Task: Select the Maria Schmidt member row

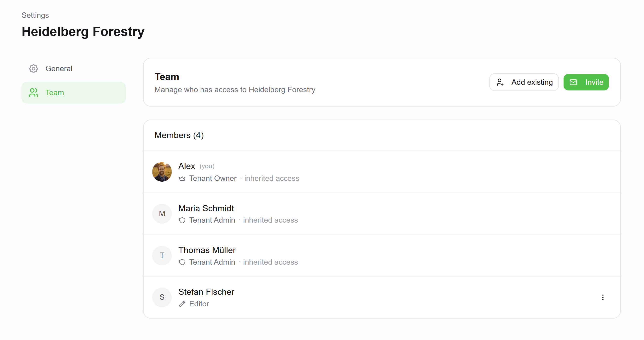Action: 350,213
